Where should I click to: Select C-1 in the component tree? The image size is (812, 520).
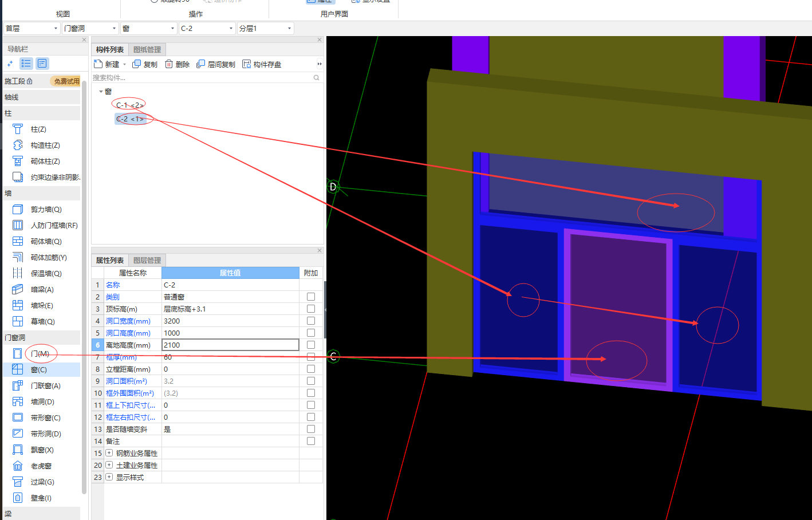pos(129,105)
